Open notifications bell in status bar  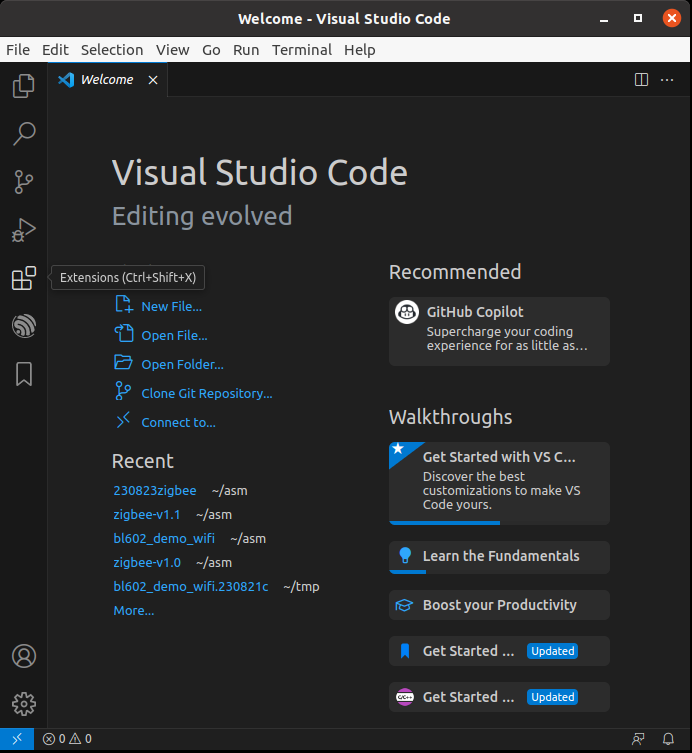(x=668, y=739)
